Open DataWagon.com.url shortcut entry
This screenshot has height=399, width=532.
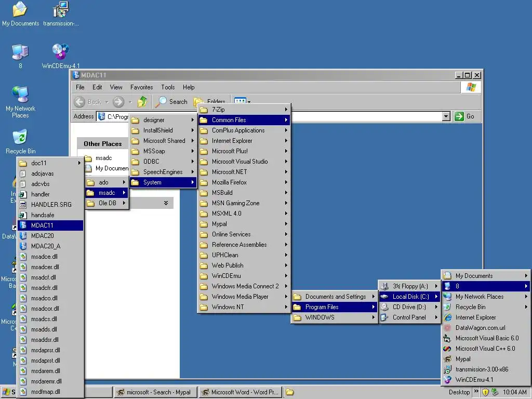pos(486,328)
